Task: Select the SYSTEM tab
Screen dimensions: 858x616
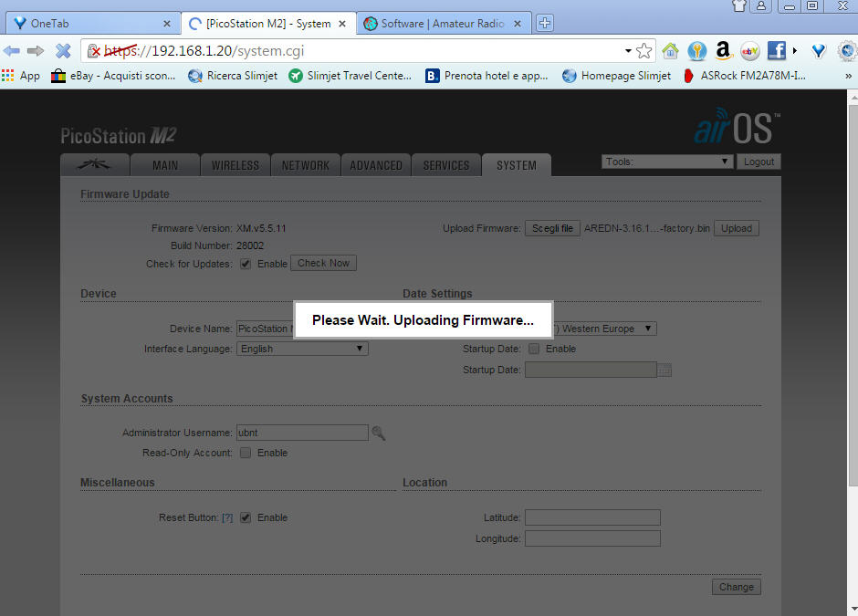Action: tap(517, 165)
